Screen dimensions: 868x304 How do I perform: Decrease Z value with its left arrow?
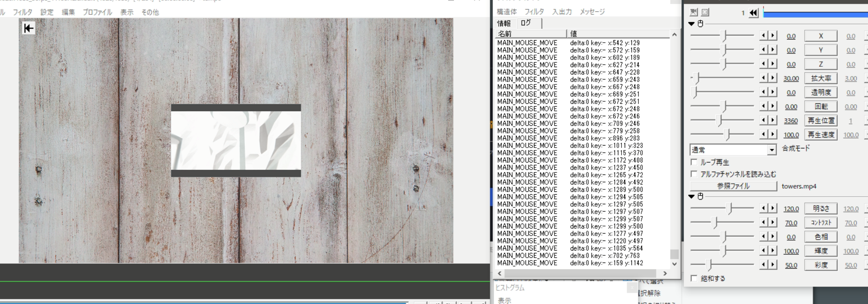point(764,64)
